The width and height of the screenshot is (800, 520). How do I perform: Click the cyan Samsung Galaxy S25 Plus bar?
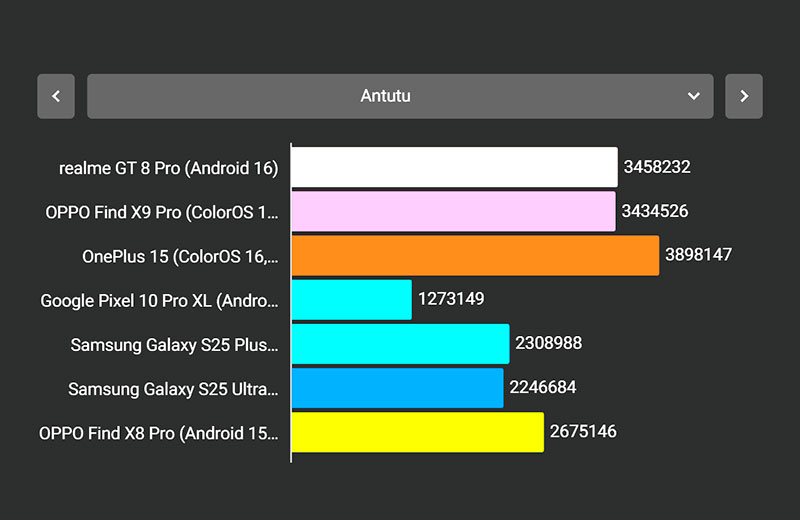(400, 344)
